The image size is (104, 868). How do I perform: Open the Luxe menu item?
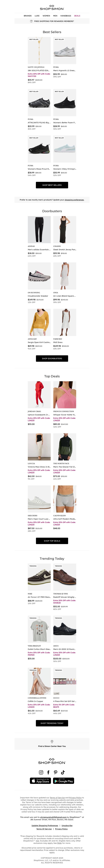tap(37, 16)
